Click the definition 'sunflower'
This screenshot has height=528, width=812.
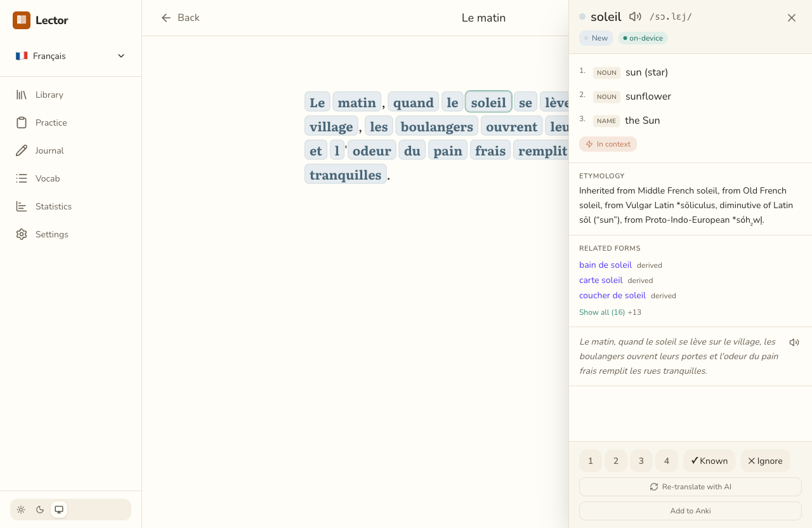coord(648,96)
